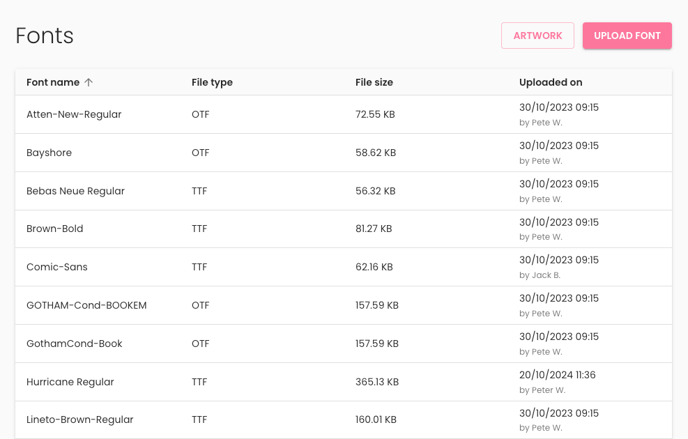Open GOTHAM-Cond-BOOKEM font row
This screenshot has height=439, width=688.
[344, 305]
